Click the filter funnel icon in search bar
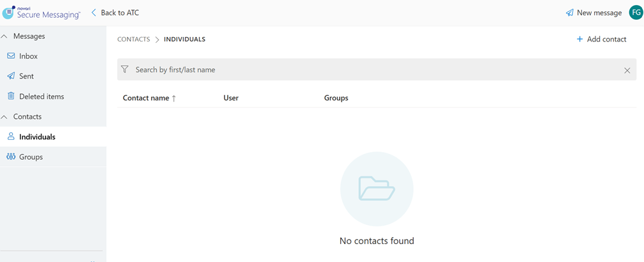 pos(125,70)
